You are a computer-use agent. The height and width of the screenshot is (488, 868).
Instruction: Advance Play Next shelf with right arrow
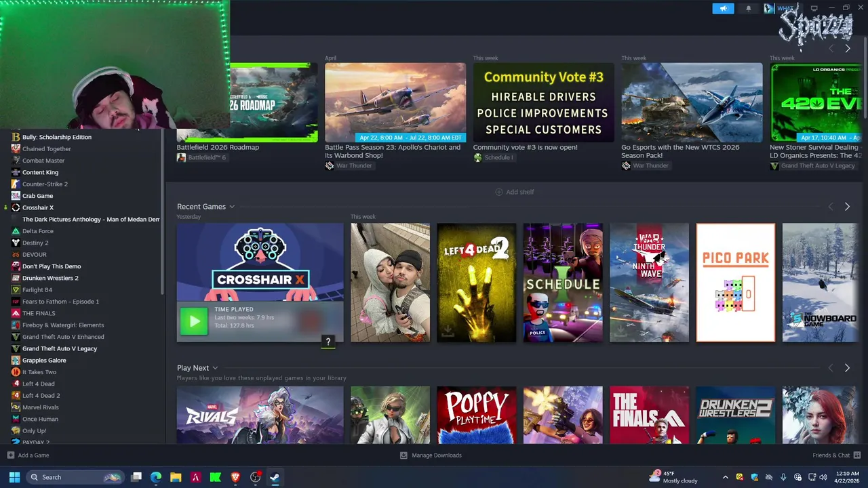[x=847, y=368]
